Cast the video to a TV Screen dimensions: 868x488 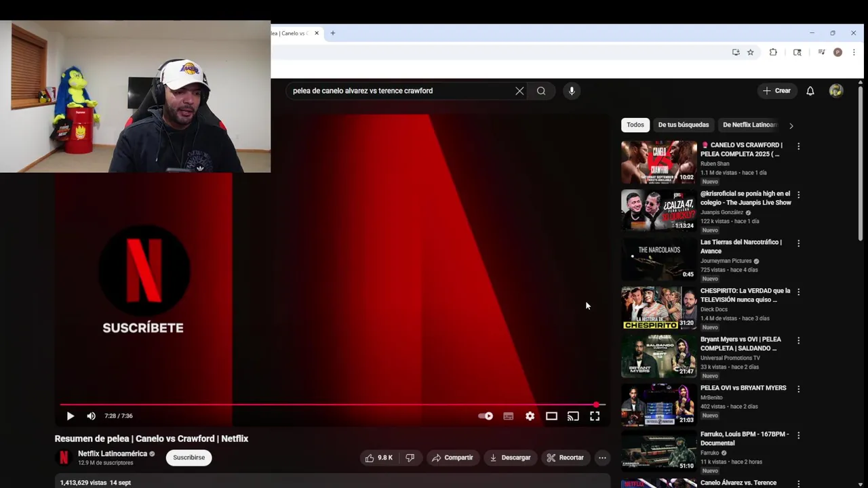click(x=573, y=416)
